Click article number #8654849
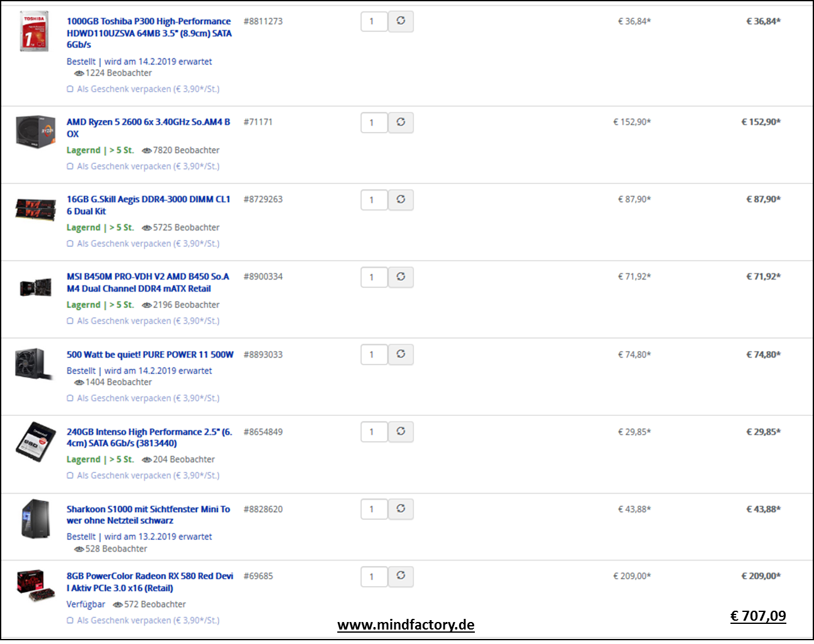 pyautogui.click(x=263, y=432)
